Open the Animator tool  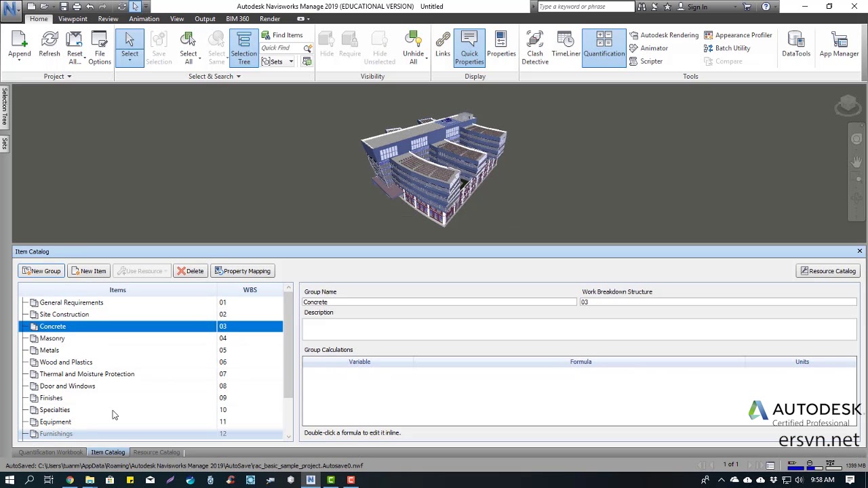(x=648, y=48)
